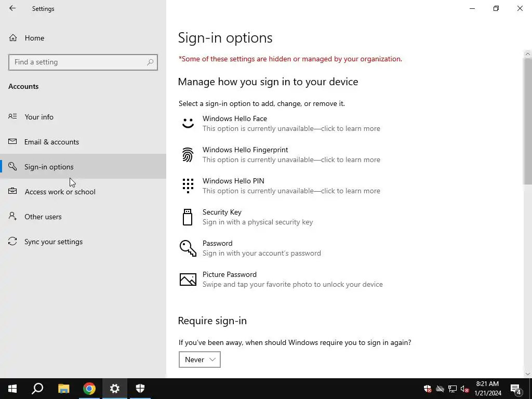Open Other users page

(x=83, y=217)
